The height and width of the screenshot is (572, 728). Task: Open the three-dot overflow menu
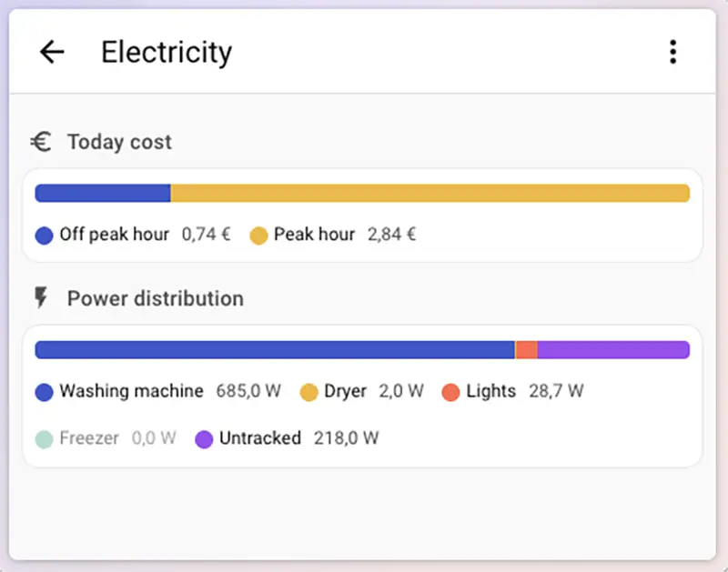coord(673,52)
